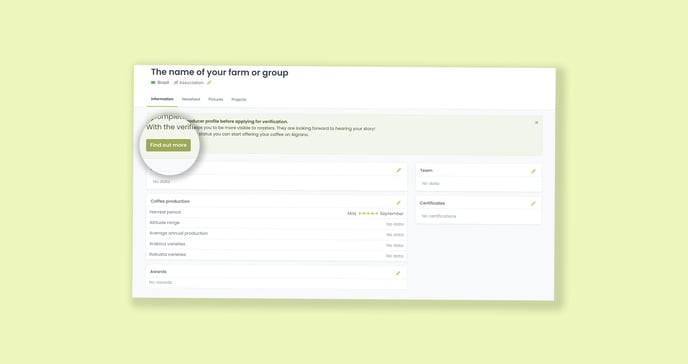Click the Brazil flag icon

(x=153, y=82)
